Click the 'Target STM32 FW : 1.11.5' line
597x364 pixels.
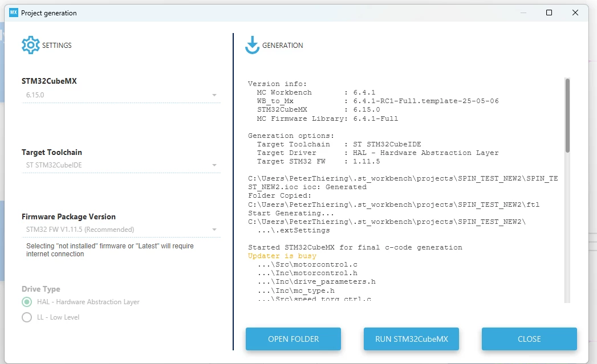(318, 161)
